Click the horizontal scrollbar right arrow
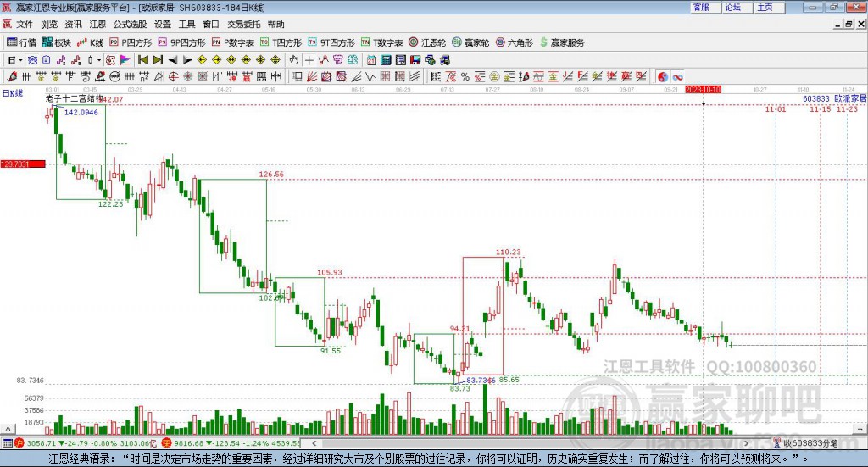The height and width of the screenshot is (467, 868). pyautogui.click(x=746, y=443)
